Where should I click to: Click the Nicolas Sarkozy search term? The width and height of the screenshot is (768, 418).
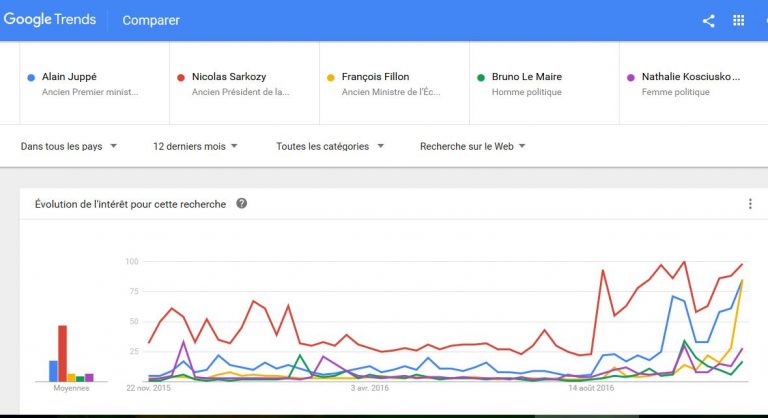(229, 76)
